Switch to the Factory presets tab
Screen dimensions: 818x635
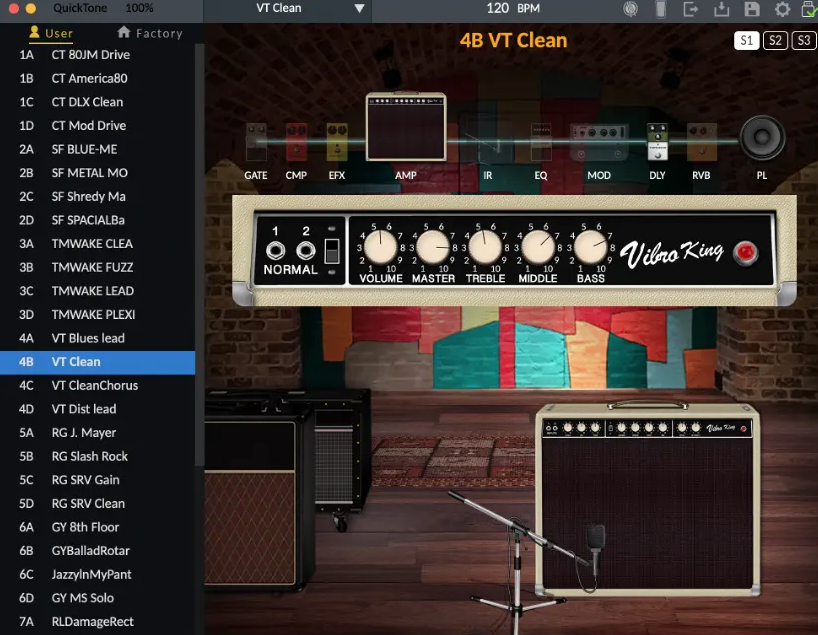coord(149,33)
